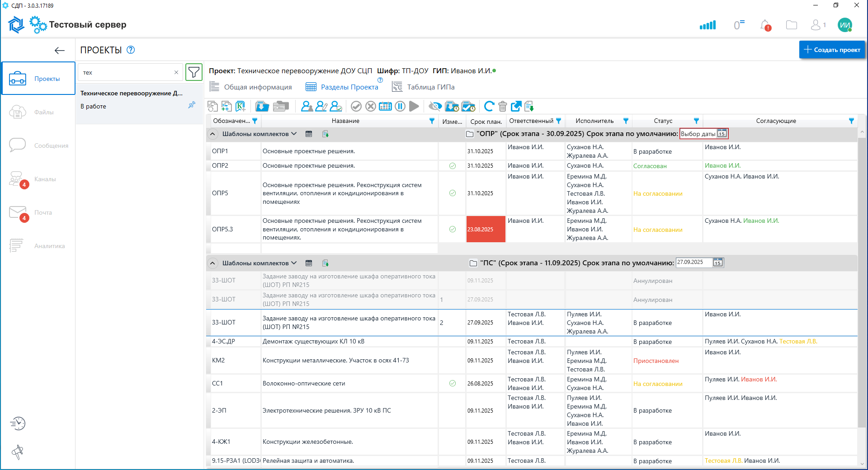Click the resume play icon

(414, 106)
